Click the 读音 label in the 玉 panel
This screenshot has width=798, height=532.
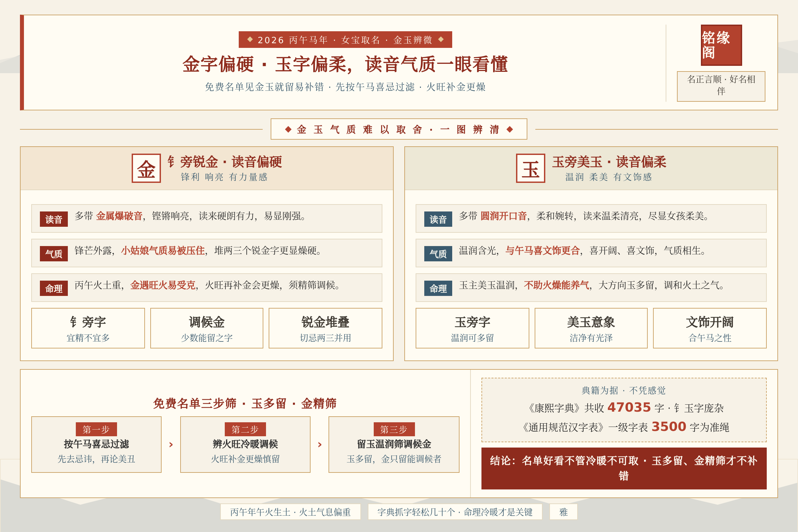438,219
